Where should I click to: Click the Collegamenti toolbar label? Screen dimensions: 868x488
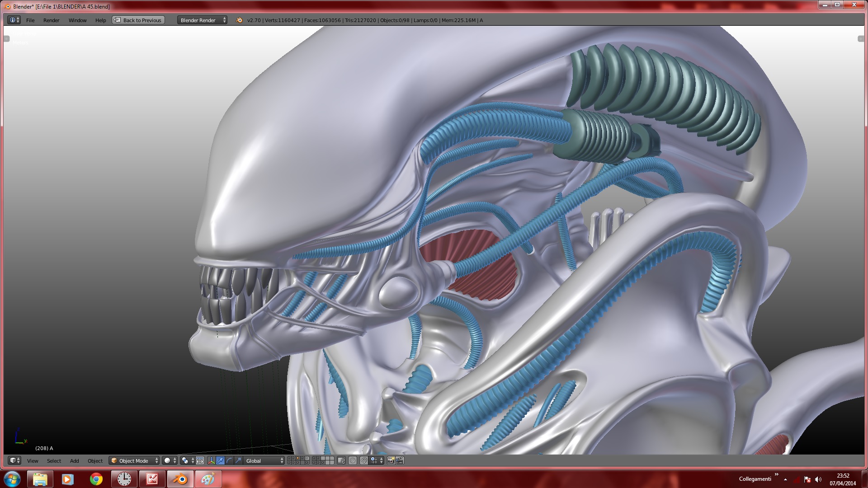pos(755,479)
